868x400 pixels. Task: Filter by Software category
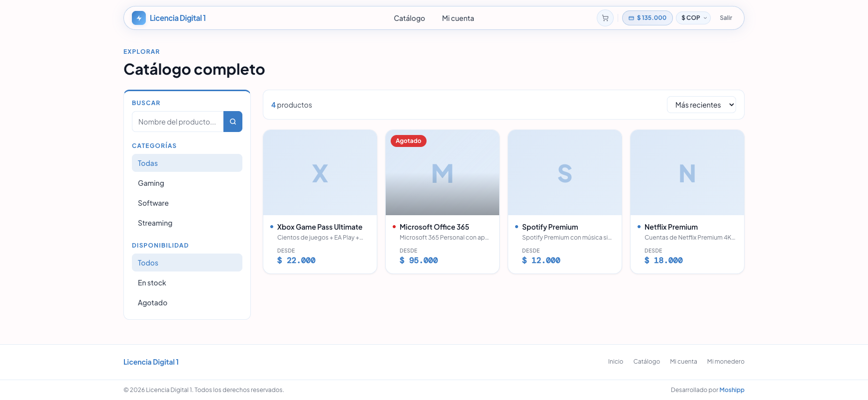click(x=187, y=203)
